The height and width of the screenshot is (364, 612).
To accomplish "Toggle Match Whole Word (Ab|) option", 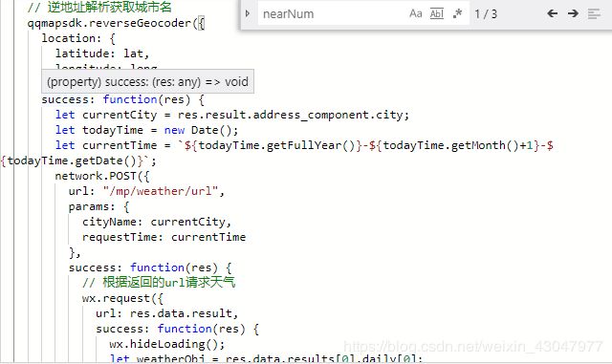I will 436,14.
